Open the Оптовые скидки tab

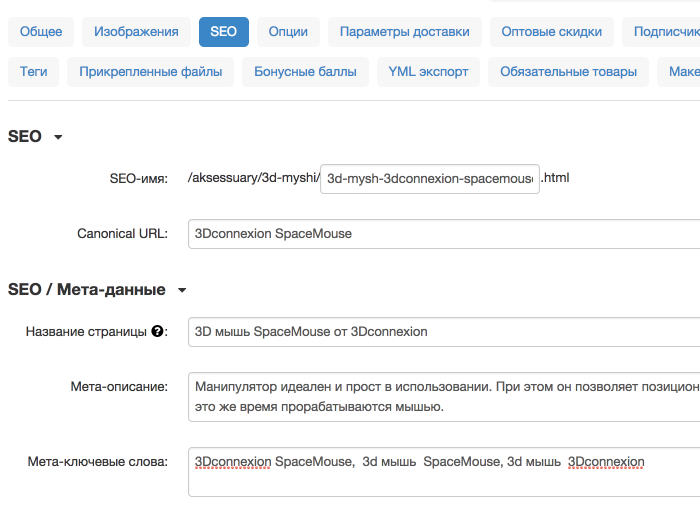pyautogui.click(x=551, y=32)
